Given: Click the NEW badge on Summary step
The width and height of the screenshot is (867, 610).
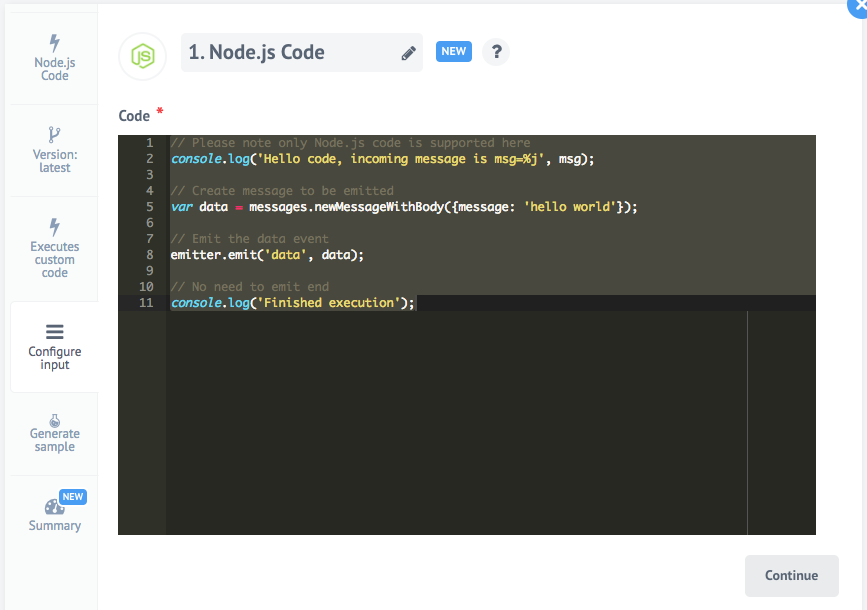Looking at the screenshot, I should point(72,497).
